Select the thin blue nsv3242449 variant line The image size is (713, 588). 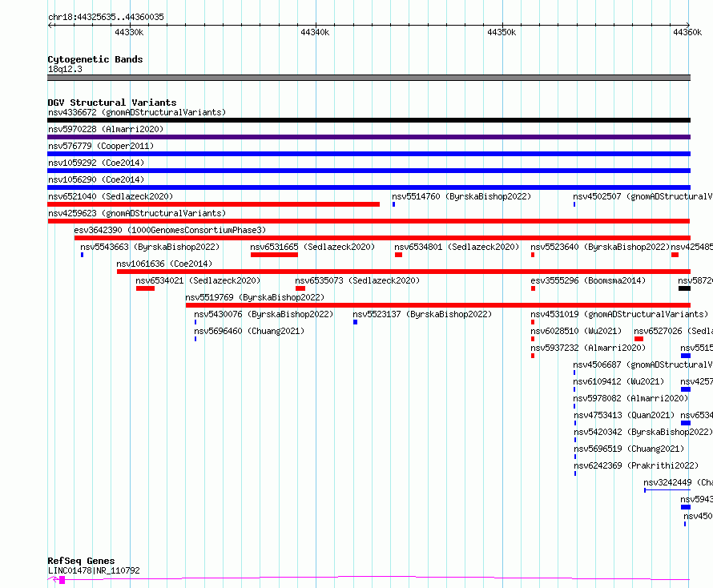pos(667,490)
